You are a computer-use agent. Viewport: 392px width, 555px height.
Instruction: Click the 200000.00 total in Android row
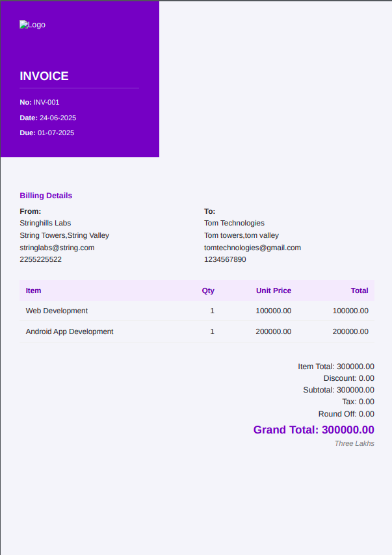350,331
